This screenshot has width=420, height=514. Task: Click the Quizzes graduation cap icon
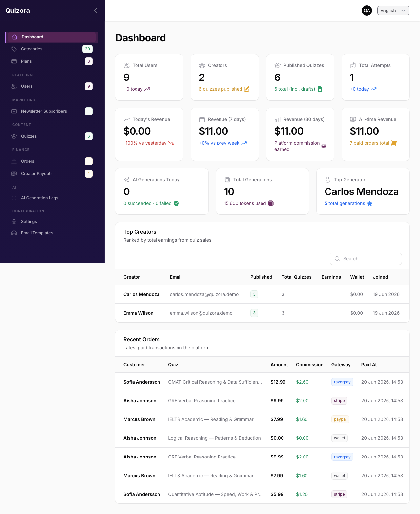tap(14, 136)
